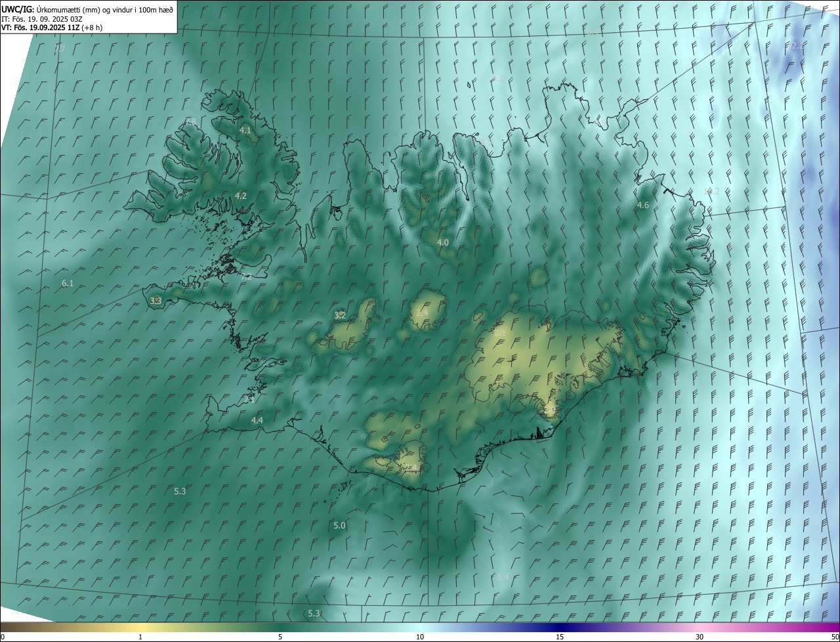Click the "VT: Fös. 19.09.2025 11Z (+8 h)" line
Viewport: 840px width, 642px height.
(x=52, y=28)
